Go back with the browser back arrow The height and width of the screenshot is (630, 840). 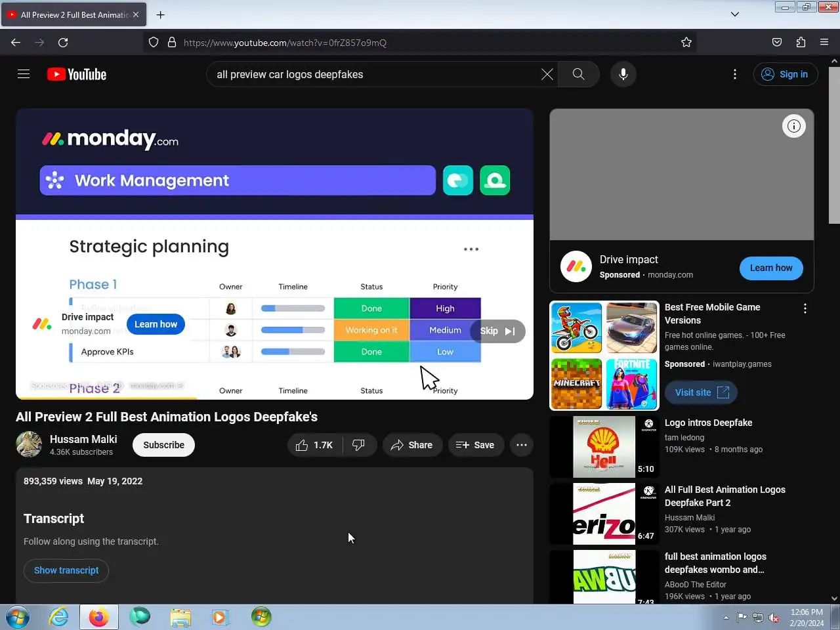pyautogui.click(x=16, y=43)
